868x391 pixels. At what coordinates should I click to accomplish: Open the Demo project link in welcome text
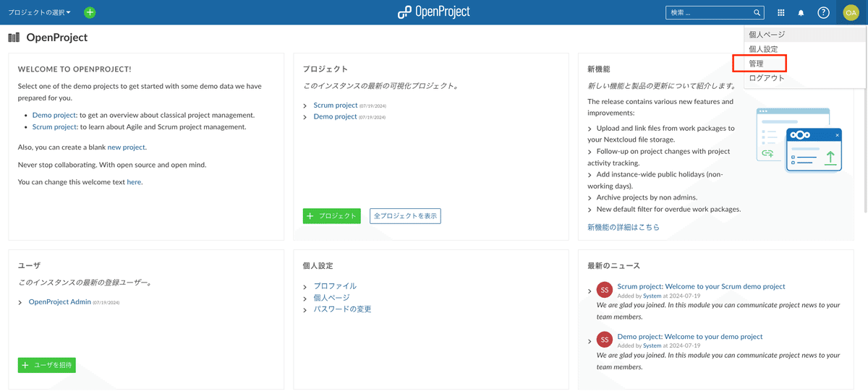(x=54, y=115)
